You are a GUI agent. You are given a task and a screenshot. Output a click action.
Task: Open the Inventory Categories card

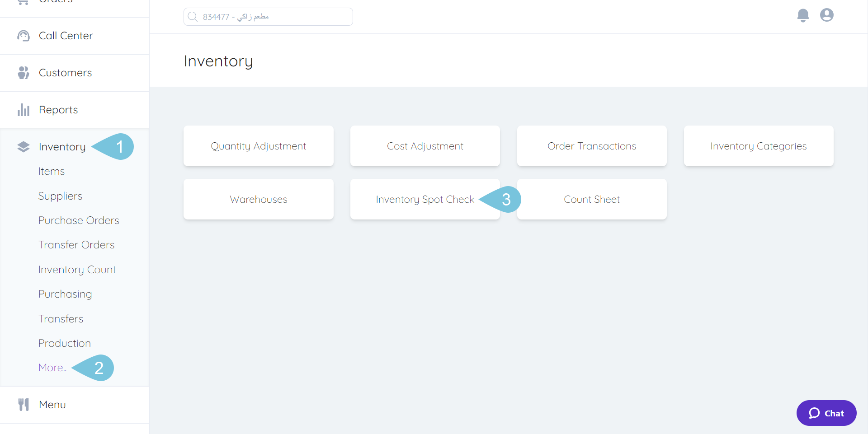point(759,146)
